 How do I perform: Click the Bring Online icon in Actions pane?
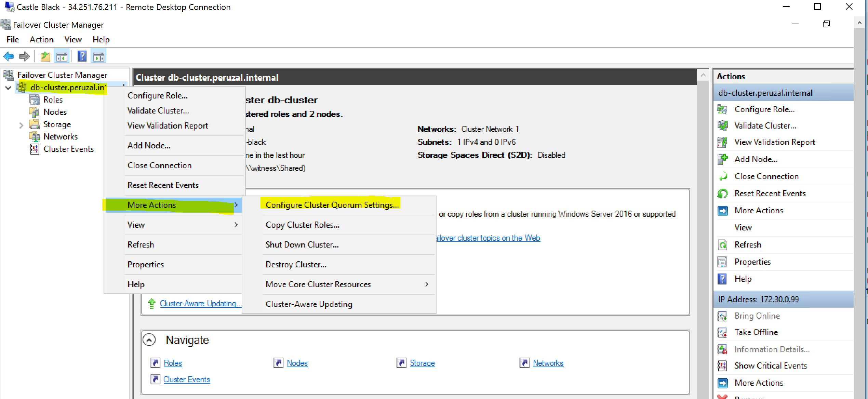(x=722, y=316)
